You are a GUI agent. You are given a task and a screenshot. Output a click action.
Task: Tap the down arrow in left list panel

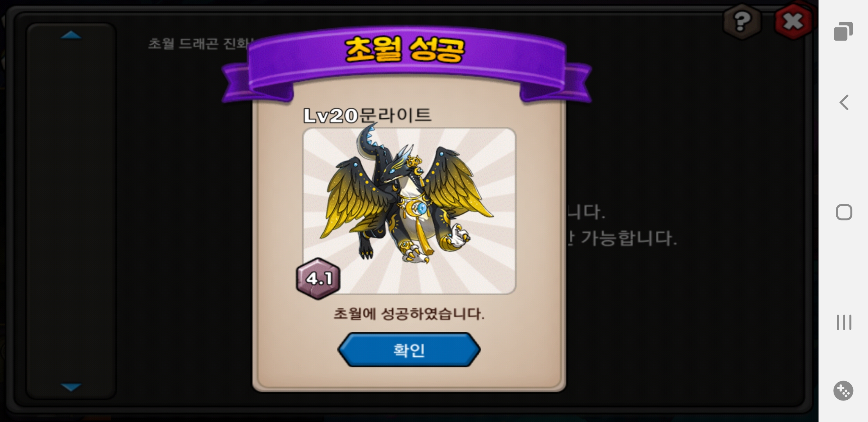pos(71,387)
